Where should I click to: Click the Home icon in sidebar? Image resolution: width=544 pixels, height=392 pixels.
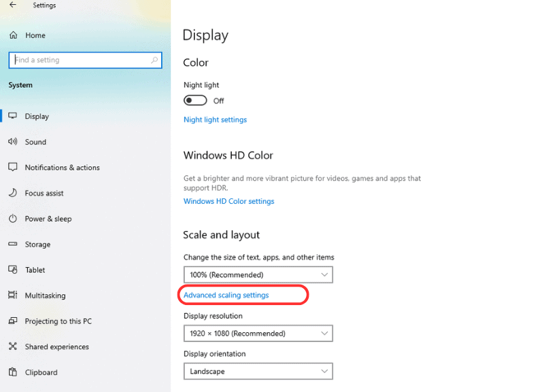(13, 35)
